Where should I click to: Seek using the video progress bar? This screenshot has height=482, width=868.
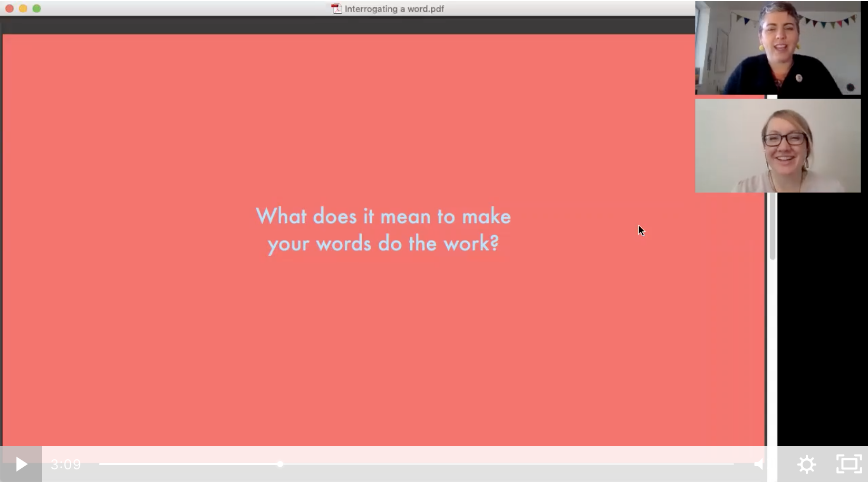tap(417, 464)
